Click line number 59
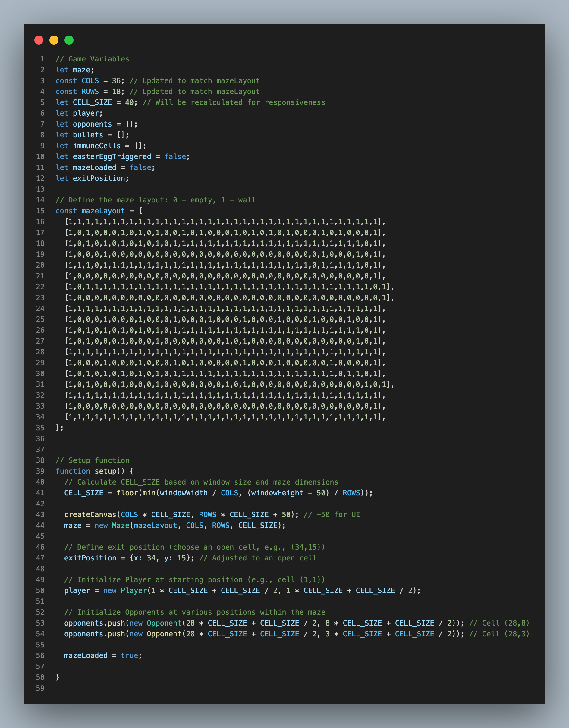 40,688
